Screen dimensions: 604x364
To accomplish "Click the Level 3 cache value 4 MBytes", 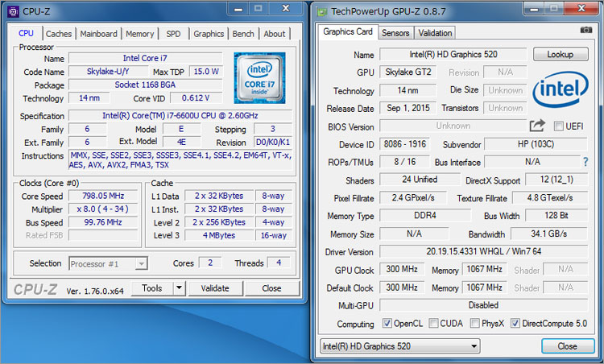I will coord(219,235).
